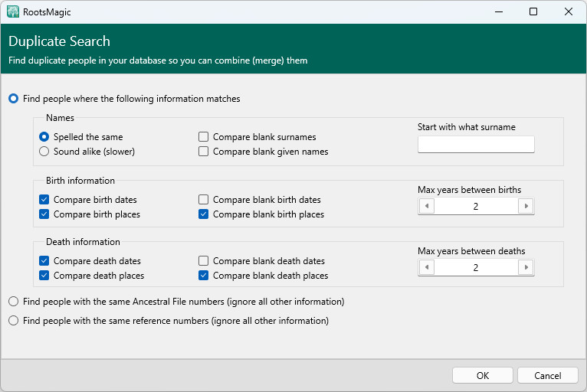Click the 'Max years between deaths' label

click(471, 251)
